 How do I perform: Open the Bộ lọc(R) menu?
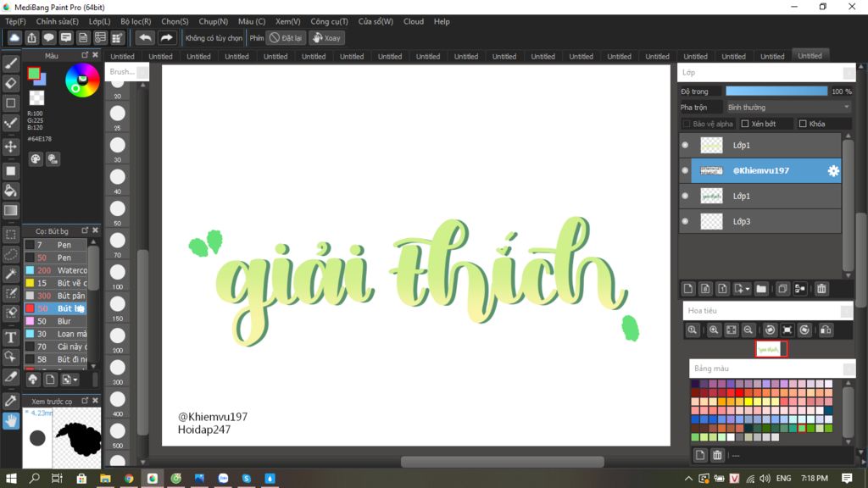tap(136, 21)
